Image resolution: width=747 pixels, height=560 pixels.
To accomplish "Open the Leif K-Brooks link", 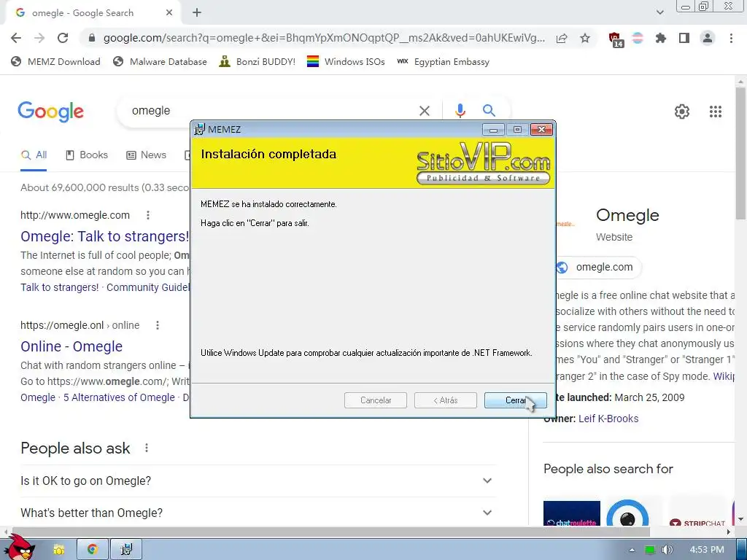I will point(608,419).
